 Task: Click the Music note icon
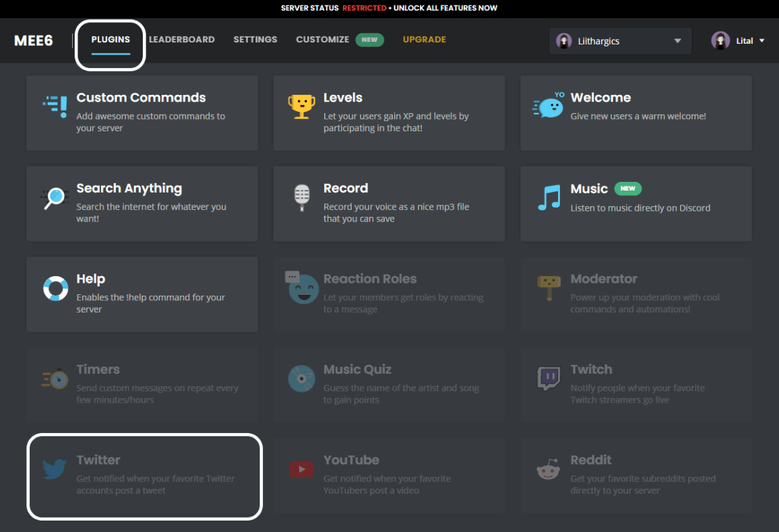[x=549, y=197]
